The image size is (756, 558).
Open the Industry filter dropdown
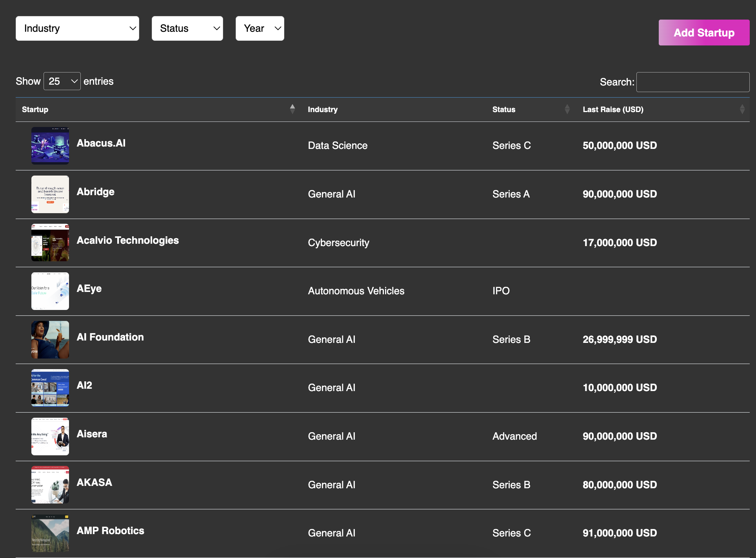click(x=77, y=28)
